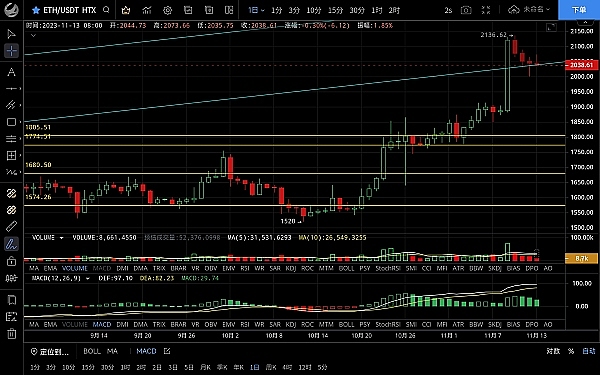
Task: Select the rectangle shape tool
Action: coord(11,122)
